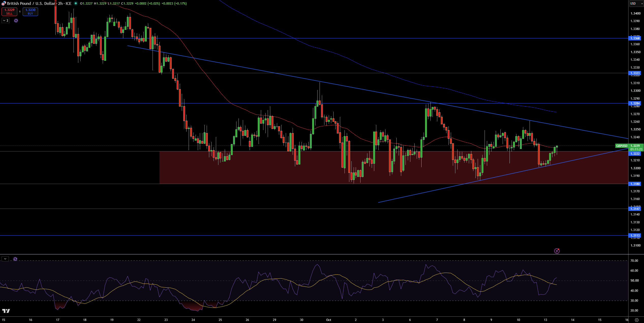
Task: Open the USD currency dropdown
Action: 636,4
